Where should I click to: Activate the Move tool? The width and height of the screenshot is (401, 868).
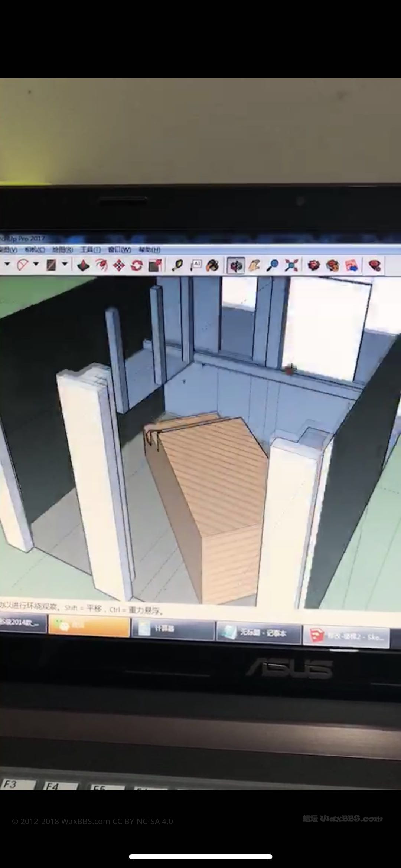click(x=119, y=265)
